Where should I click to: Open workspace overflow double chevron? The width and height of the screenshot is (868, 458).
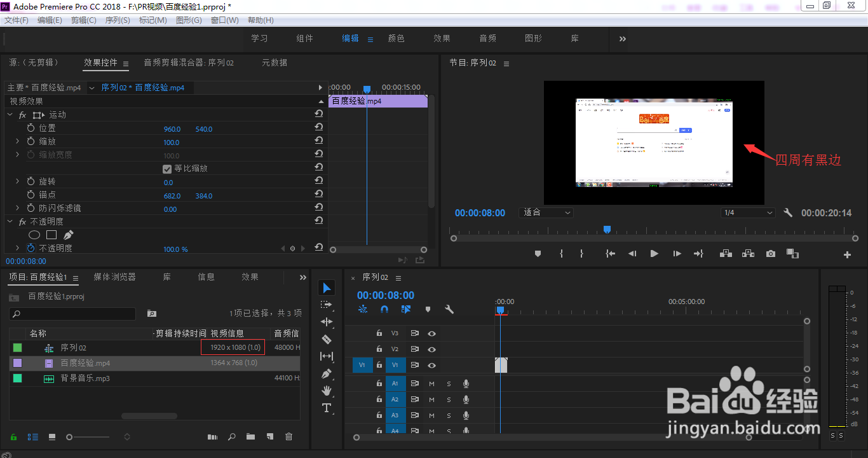(623, 39)
